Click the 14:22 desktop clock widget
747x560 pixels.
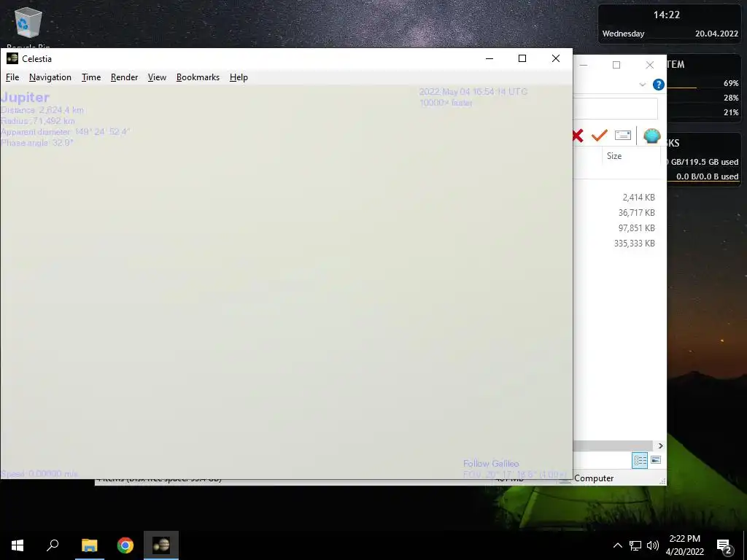667,15
